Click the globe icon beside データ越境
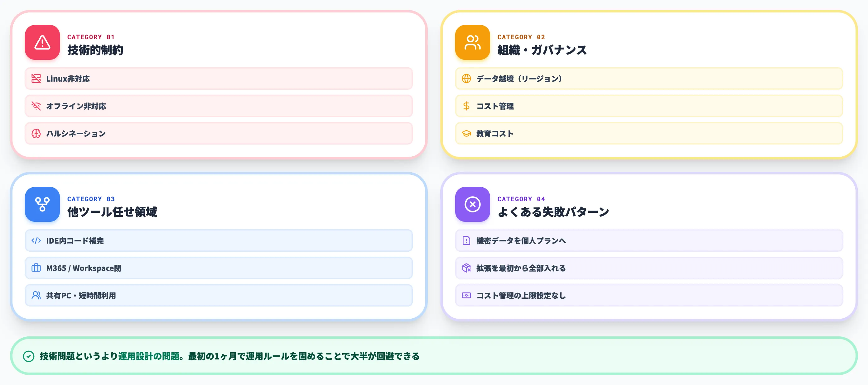The width and height of the screenshot is (868, 385). click(466, 79)
